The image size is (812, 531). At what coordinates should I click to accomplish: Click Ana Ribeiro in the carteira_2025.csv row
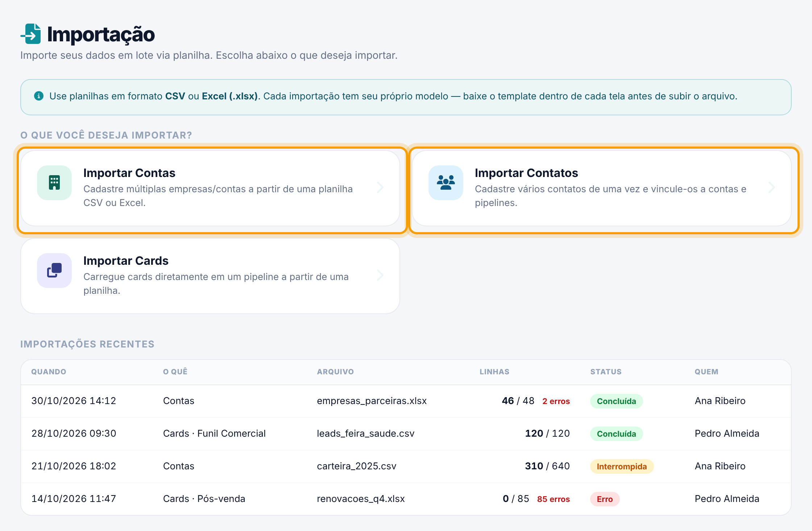click(720, 466)
